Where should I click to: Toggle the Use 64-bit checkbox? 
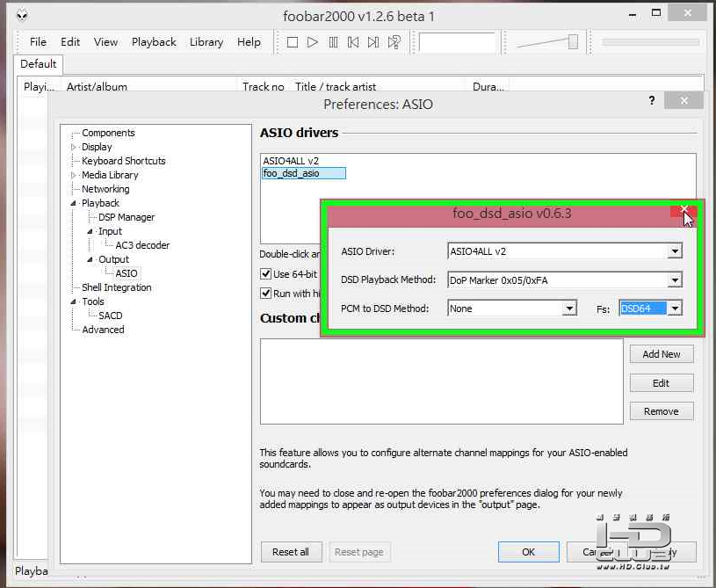pos(265,274)
